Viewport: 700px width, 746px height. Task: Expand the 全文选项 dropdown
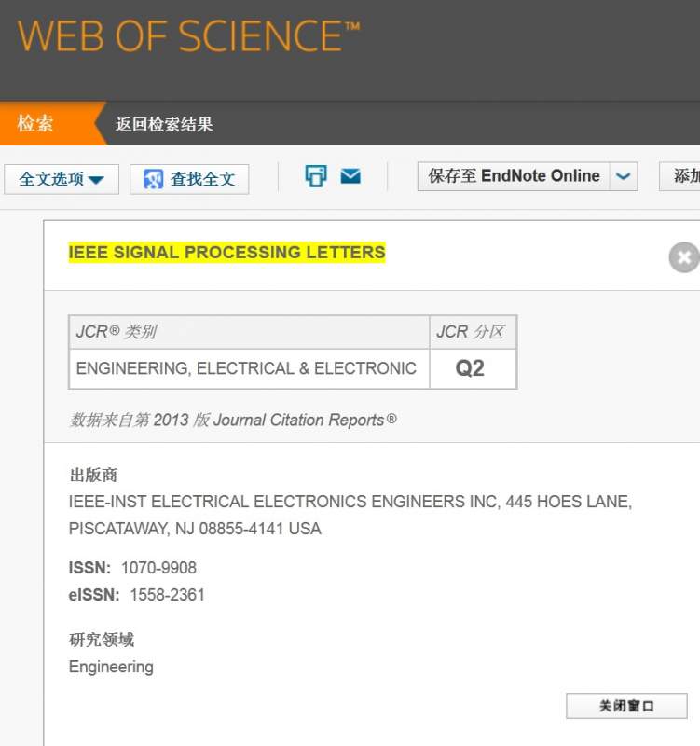(x=62, y=179)
